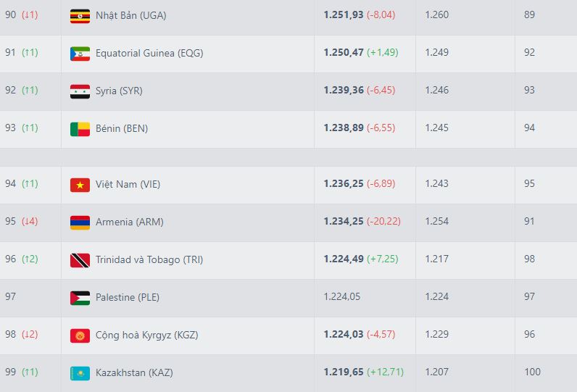577x392 pixels.
Task: Click the Việt Nam flag icon
Action: 80,184
